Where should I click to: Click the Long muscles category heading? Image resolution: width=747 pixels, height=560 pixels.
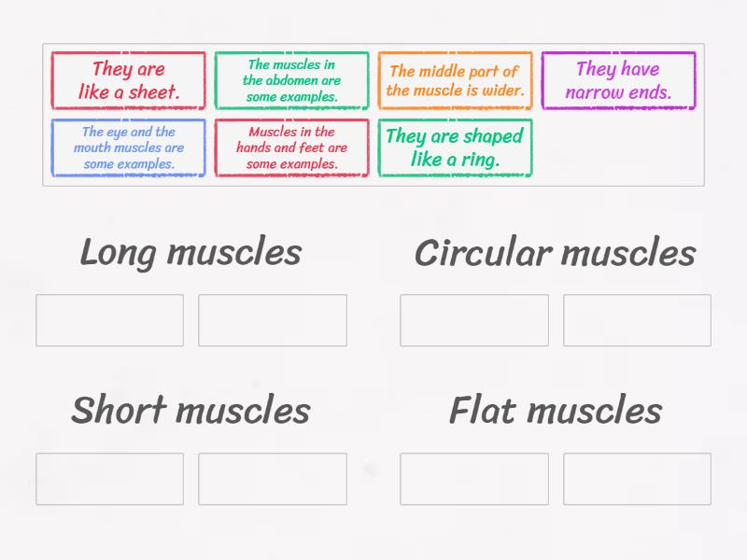pyautogui.click(x=190, y=252)
